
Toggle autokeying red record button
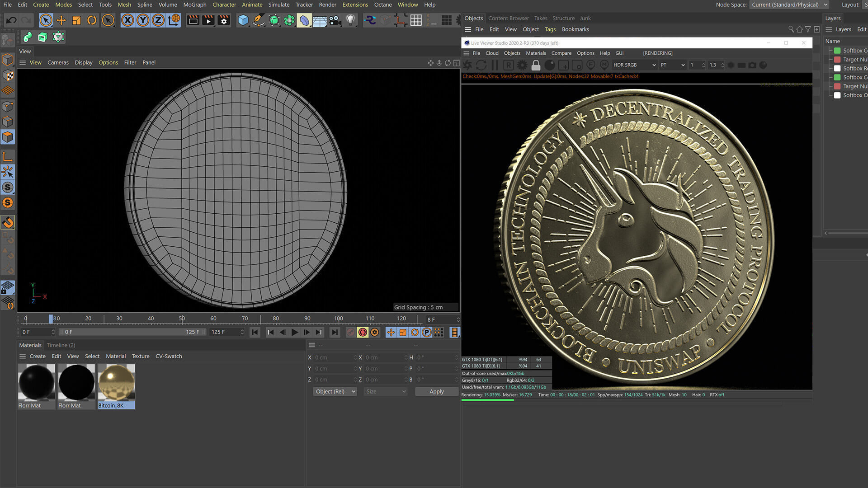(363, 333)
